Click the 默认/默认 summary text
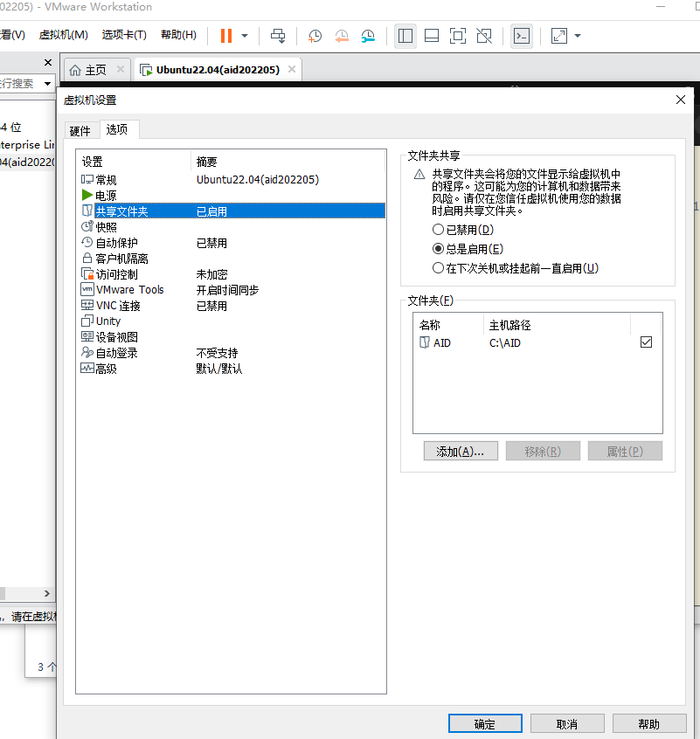Viewport: 700px width, 739px height. click(x=219, y=369)
